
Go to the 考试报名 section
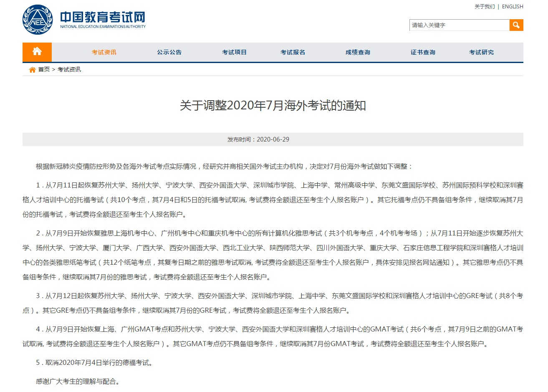coord(293,52)
